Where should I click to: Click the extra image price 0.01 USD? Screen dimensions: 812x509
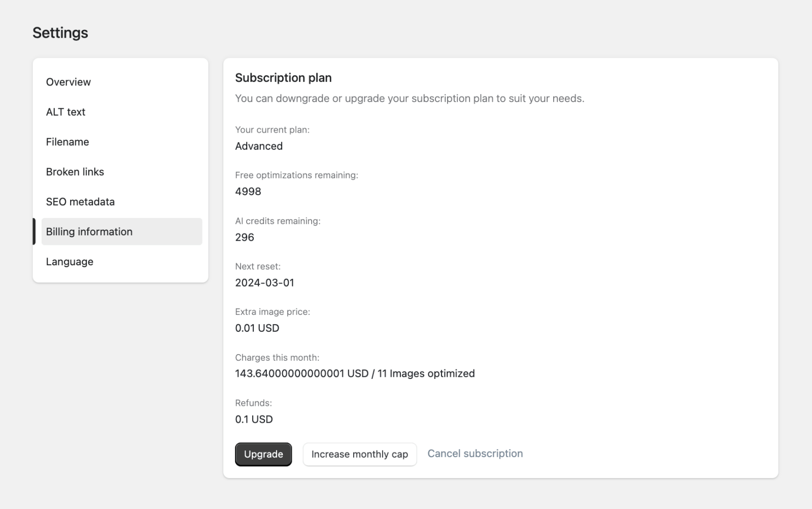[257, 328]
